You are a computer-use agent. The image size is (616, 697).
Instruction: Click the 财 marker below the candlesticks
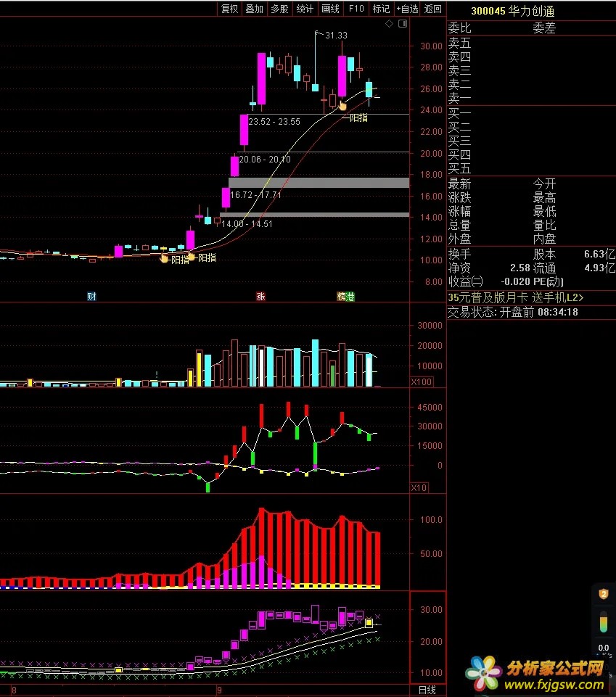click(x=91, y=297)
